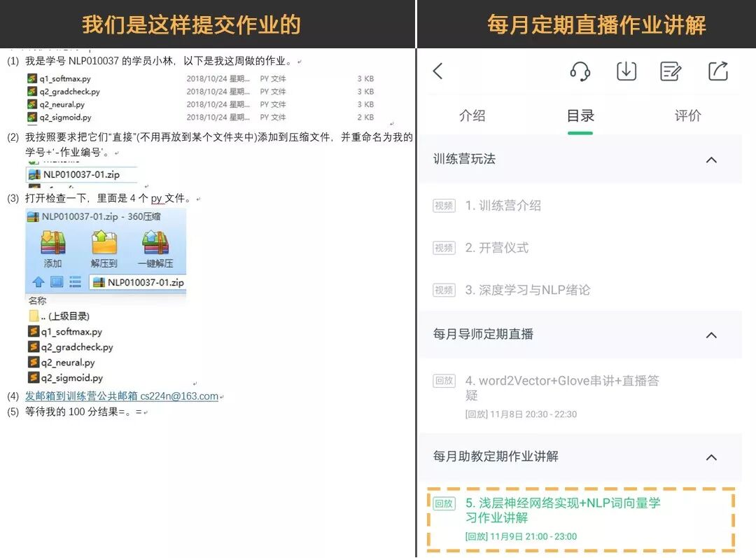This screenshot has height=558, width=756.
Task: Select q2_gradcheck.py in the zip archive
Action: click(71, 347)
